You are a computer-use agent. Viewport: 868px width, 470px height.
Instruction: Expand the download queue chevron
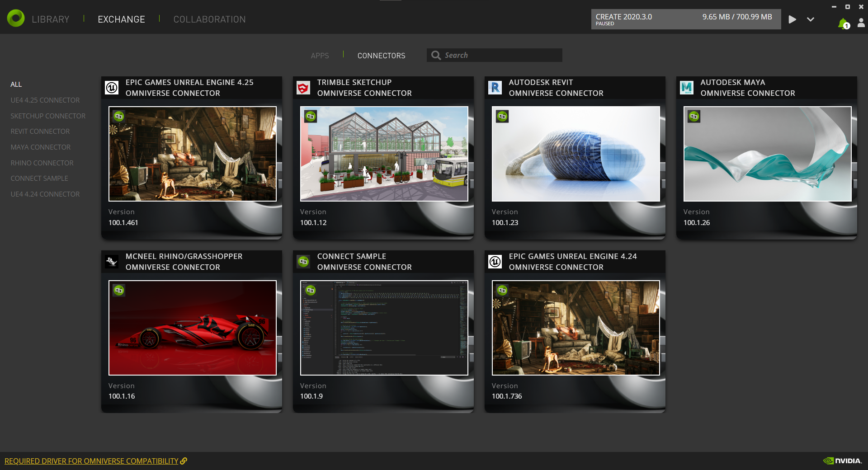(x=811, y=19)
